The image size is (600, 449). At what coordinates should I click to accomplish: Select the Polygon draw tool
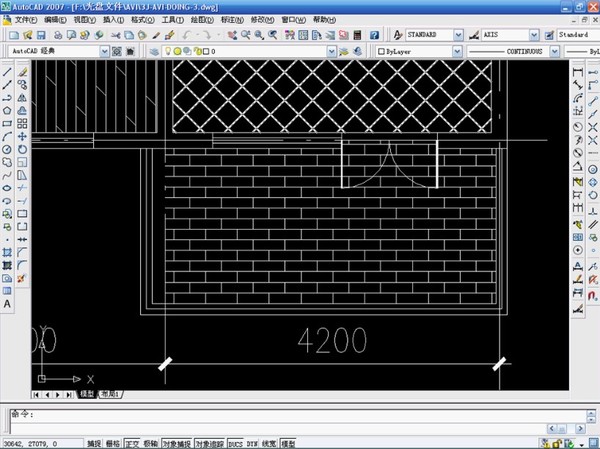point(7,111)
